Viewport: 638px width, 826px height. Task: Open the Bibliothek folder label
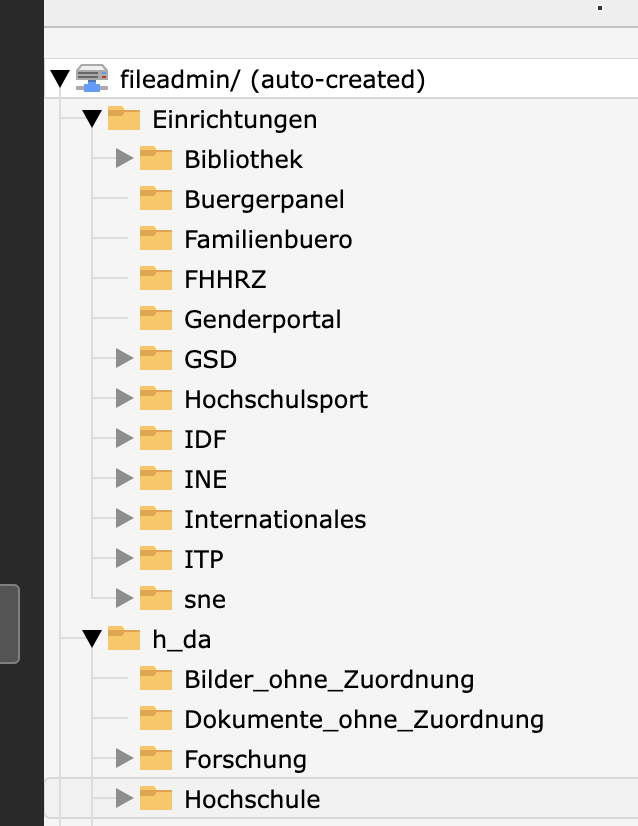tap(243, 159)
